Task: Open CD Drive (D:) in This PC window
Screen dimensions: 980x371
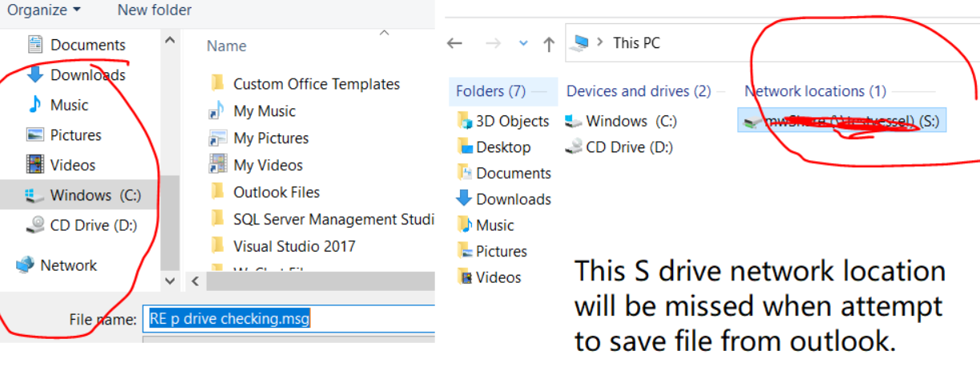Action: [619, 147]
